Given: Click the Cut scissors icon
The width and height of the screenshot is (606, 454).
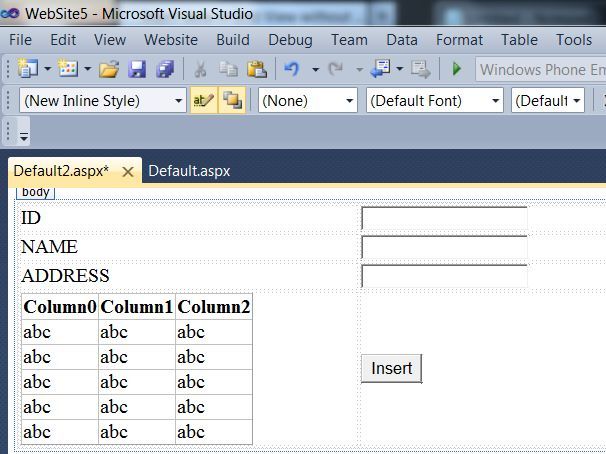Looking at the screenshot, I should pyautogui.click(x=200, y=70).
